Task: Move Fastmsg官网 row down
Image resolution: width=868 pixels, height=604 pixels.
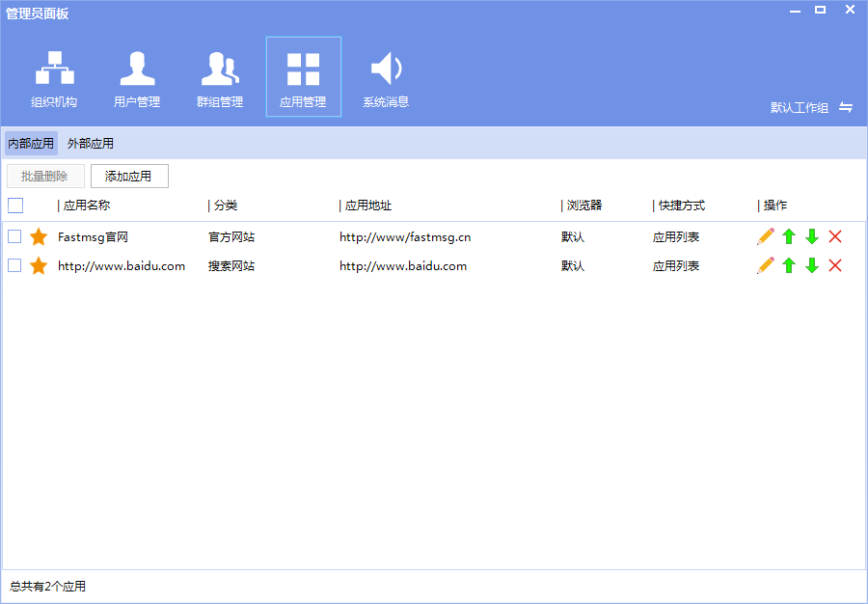Action: (x=812, y=237)
